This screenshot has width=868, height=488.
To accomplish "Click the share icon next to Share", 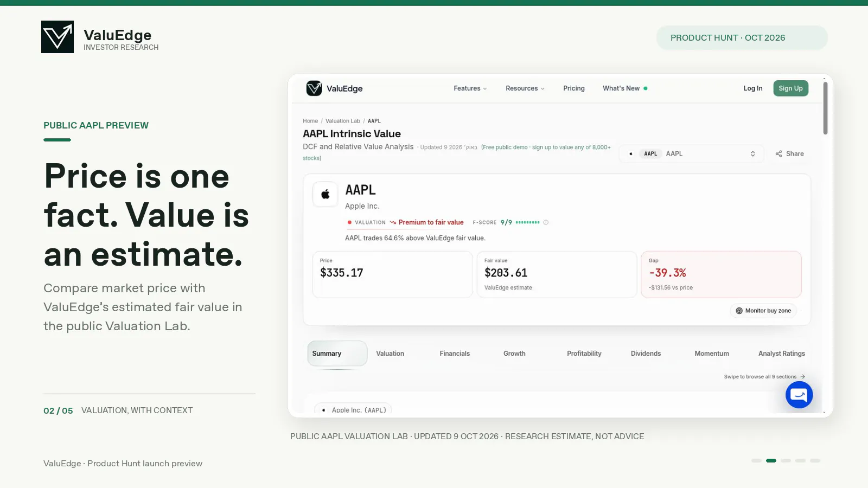I will coord(779,154).
